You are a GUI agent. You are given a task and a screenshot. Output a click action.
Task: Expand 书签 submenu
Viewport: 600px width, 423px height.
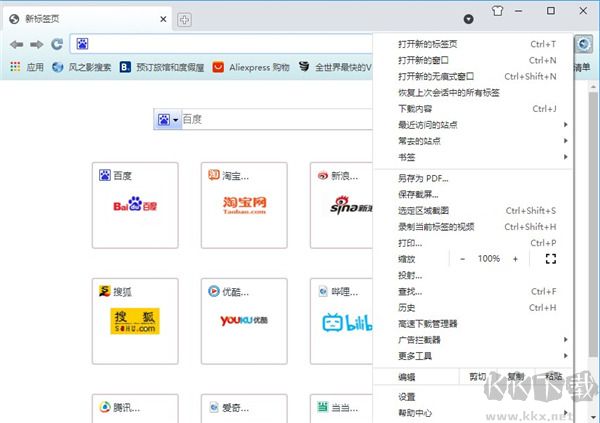pos(473,157)
